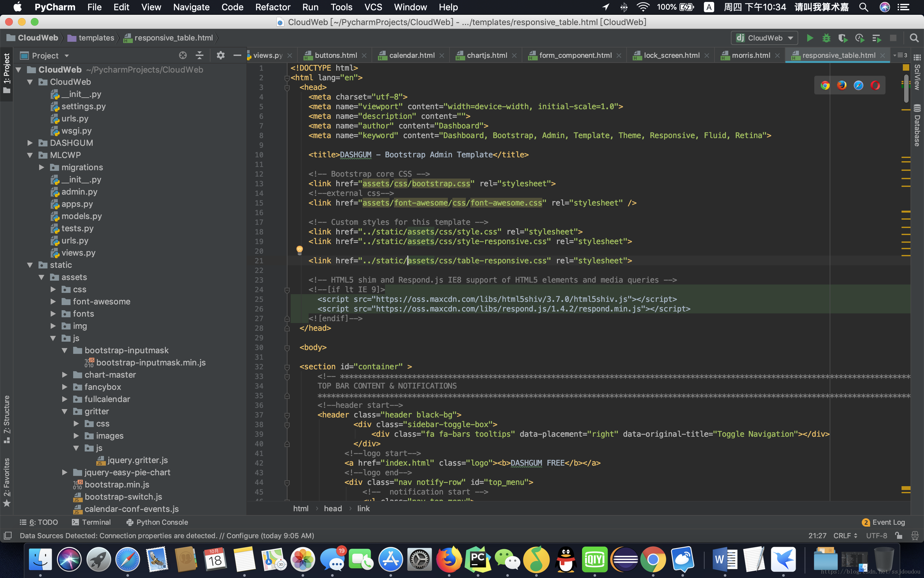Screen dimensions: 924x578
Task: Click UTF-8 encoding in status bar
Action: (x=876, y=536)
